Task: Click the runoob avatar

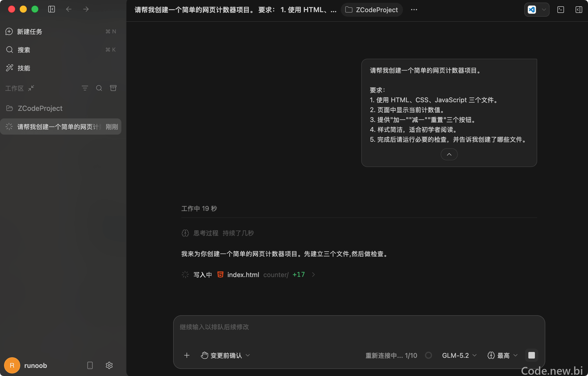Action: point(12,365)
